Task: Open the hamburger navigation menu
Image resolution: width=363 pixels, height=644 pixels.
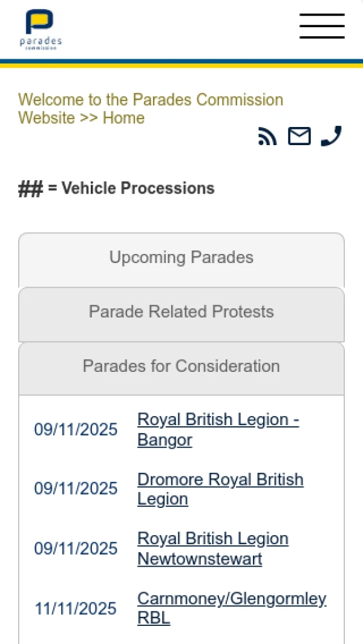Action: coord(322,26)
